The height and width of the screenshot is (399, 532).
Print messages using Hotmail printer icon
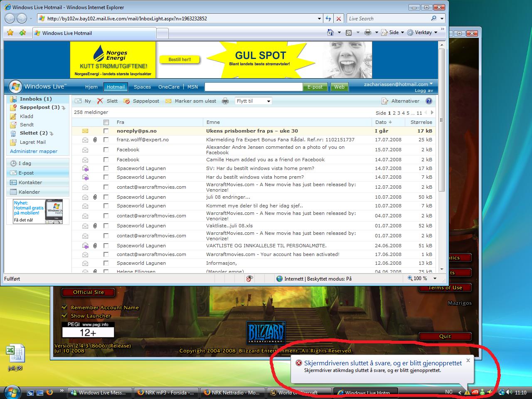225,101
